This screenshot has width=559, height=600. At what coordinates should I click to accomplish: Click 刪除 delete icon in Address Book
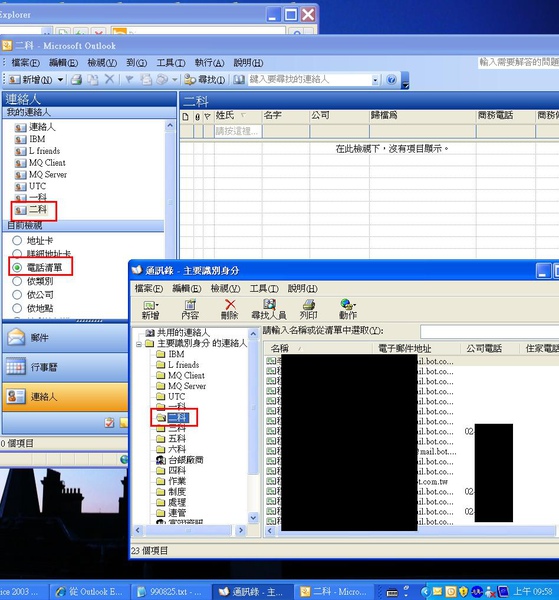pos(230,310)
